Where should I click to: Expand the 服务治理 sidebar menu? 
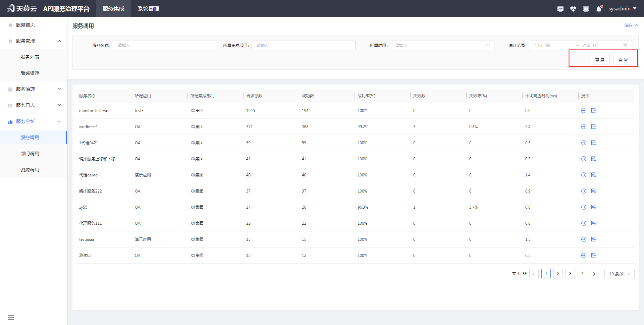point(34,89)
